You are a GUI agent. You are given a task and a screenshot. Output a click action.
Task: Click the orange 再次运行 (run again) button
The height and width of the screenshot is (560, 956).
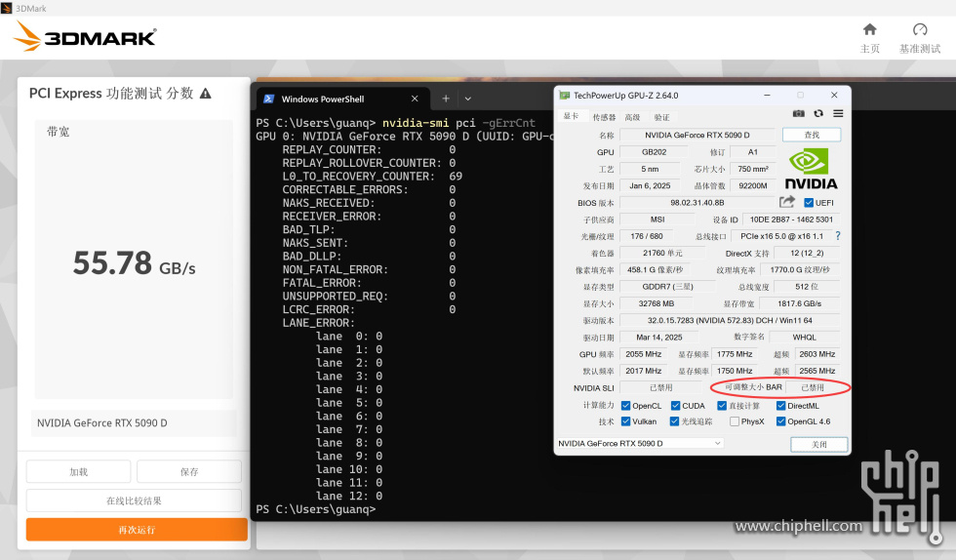coord(137,530)
